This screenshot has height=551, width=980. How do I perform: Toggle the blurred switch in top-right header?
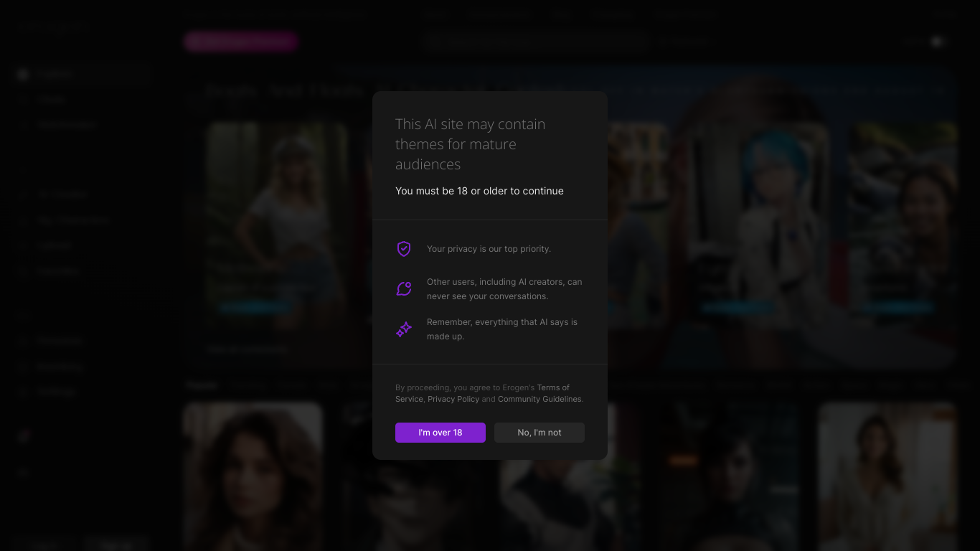point(938,42)
